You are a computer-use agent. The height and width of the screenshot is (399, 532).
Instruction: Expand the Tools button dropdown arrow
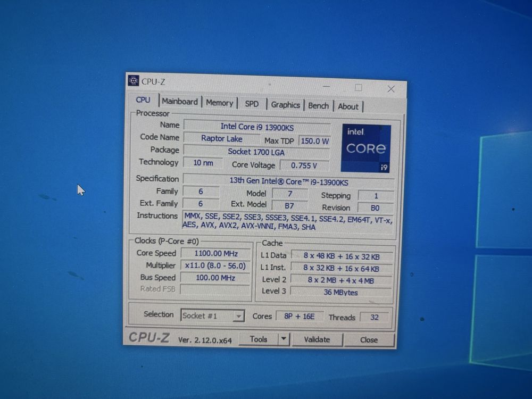coord(284,339)
